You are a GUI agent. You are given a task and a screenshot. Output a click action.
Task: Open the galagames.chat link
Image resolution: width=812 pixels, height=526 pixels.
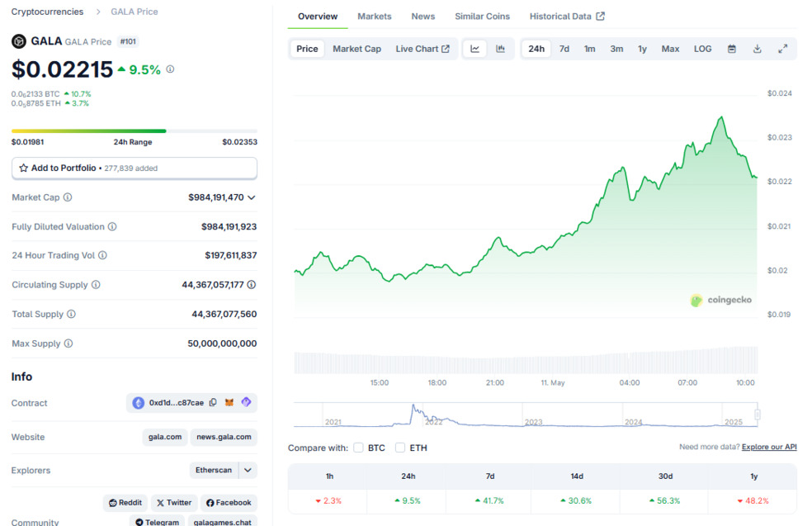coord(222,521)
